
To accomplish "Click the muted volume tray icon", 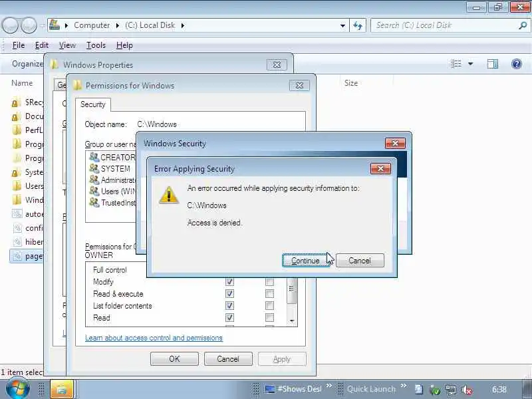I will (467, 390).
